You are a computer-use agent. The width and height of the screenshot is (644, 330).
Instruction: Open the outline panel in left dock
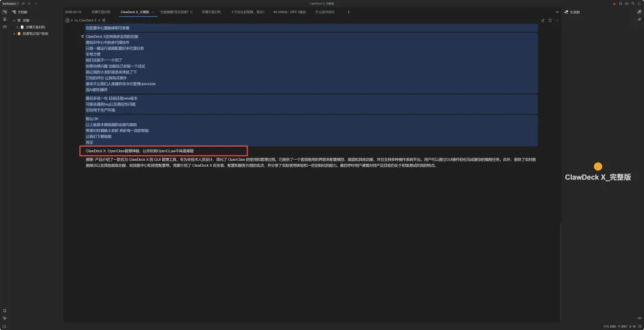point(5,19)
